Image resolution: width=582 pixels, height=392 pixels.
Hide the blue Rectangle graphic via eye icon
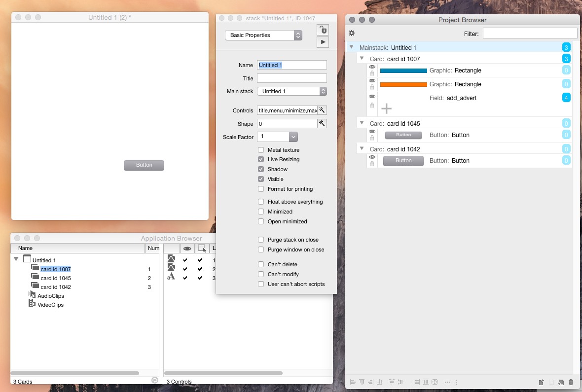coord(372,67)
